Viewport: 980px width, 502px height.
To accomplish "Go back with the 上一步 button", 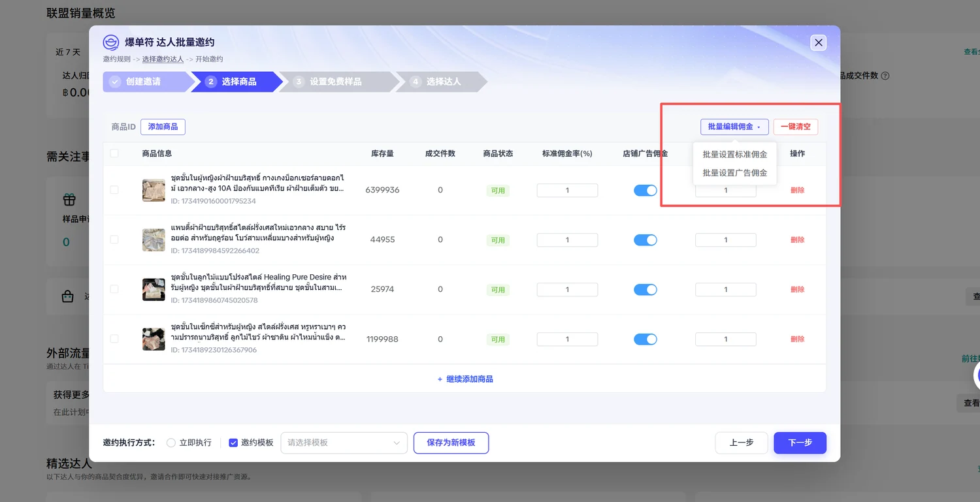I will click(x=742, y=443).
